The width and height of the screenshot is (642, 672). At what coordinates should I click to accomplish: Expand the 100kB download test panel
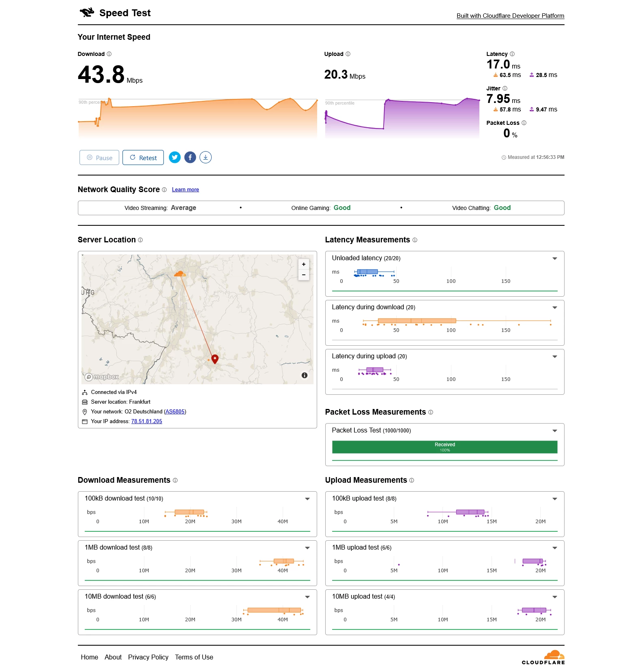307,499
